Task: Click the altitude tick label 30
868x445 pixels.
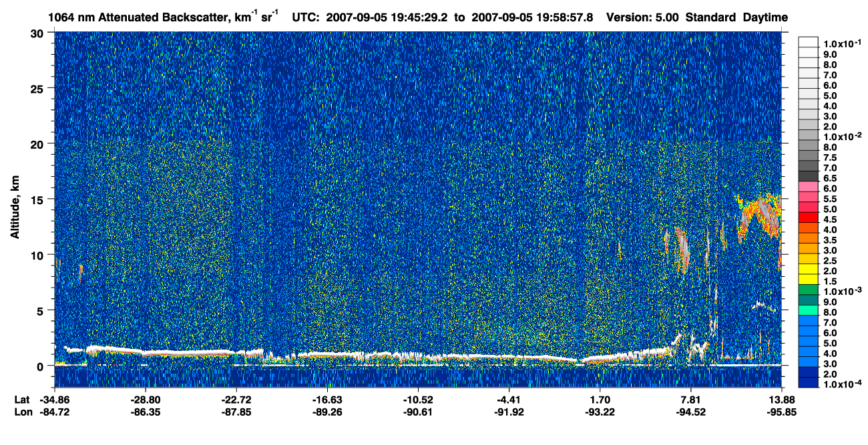Action: pyautogui.click(x=38, y=33)
